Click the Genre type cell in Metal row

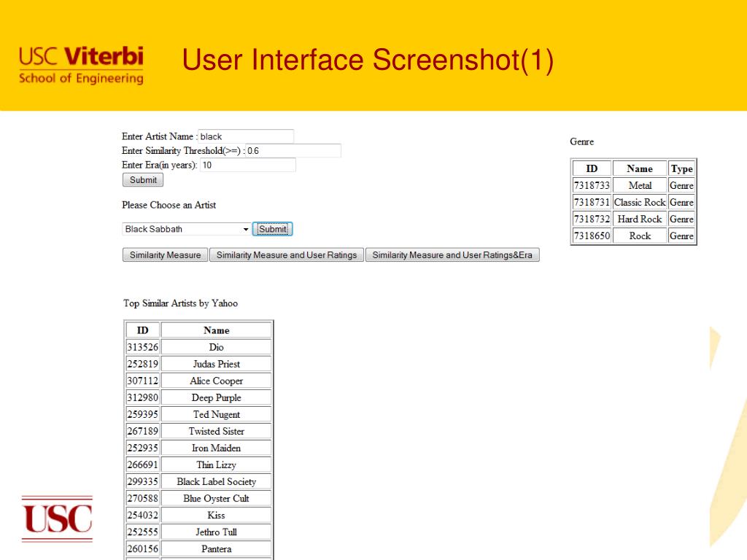pyautogui.click(x=682, y=185)
